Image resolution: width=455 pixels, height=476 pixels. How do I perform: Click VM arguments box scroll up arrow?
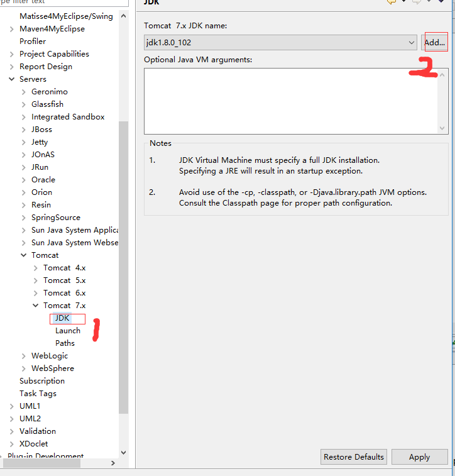coord(442,74)
